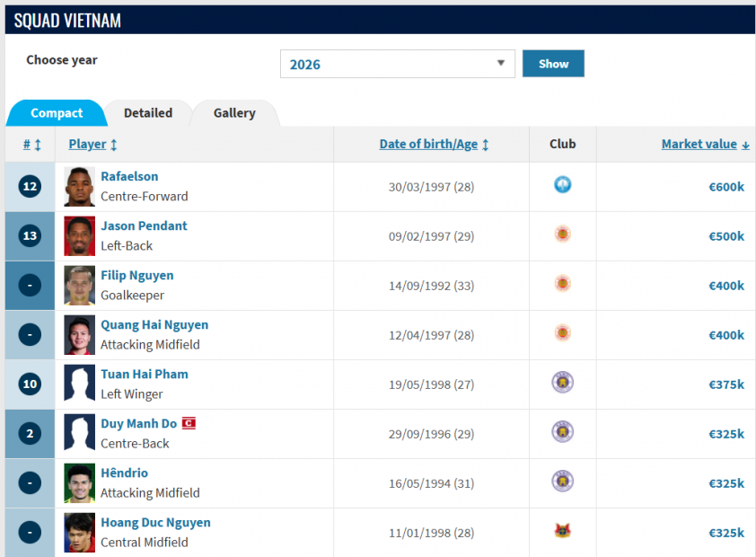This screenshot has height=557, width=756.
Task: Click the club crest in Hêndrio's row
Action: coord(563,482)
